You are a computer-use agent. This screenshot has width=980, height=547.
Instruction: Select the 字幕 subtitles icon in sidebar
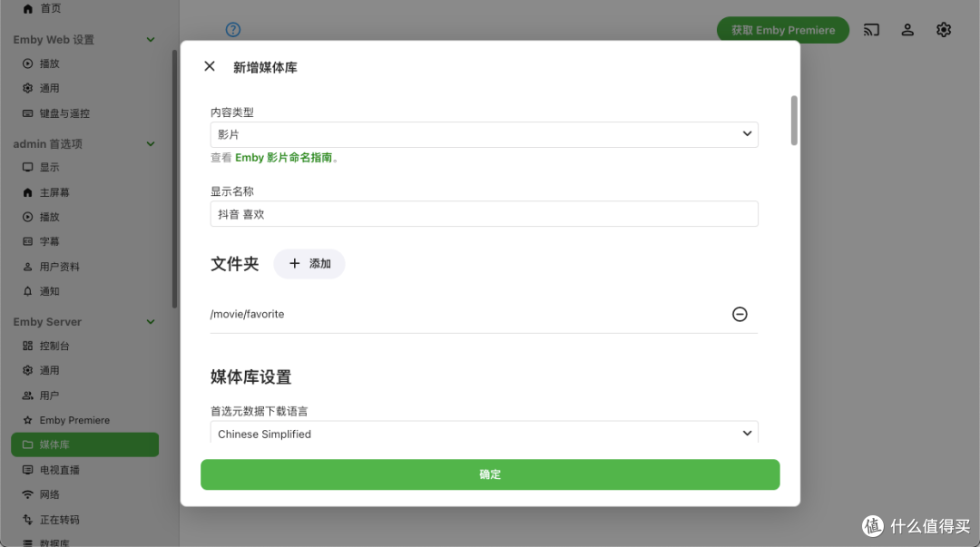pyautogui.click(x=26, y=241)
